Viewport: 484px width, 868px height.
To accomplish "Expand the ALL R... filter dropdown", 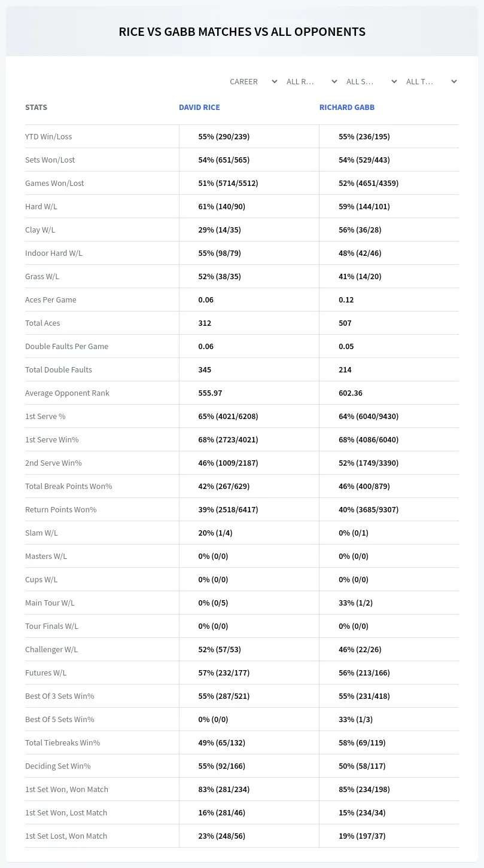I will point(312,81).
